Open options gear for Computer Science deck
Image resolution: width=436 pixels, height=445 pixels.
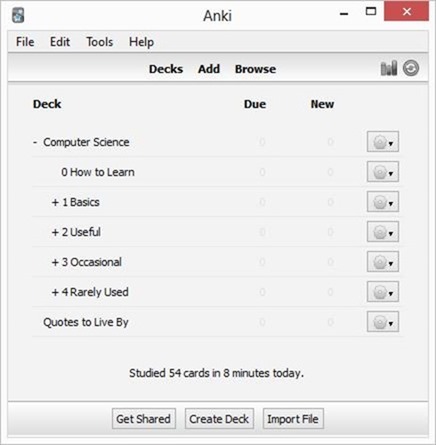pos(383,142)
